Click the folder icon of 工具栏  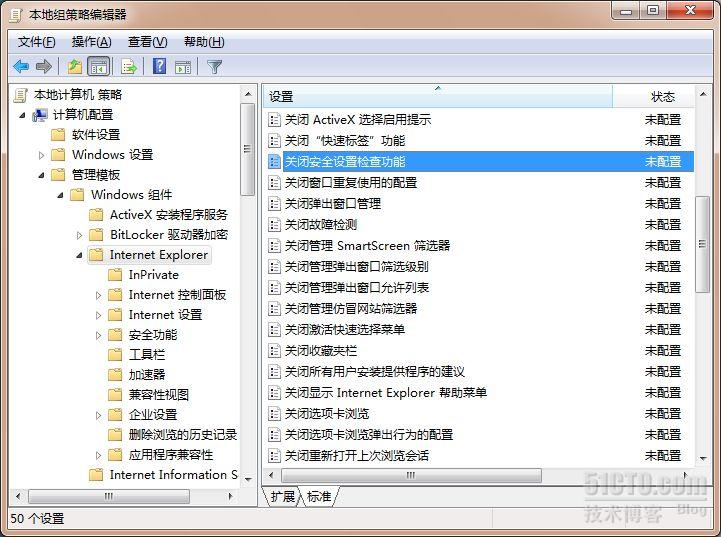pos(115,355)
